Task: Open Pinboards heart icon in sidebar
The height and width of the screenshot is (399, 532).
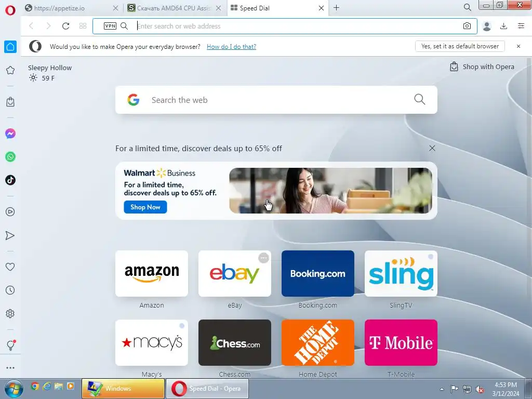Action: (x=10, y=267)
